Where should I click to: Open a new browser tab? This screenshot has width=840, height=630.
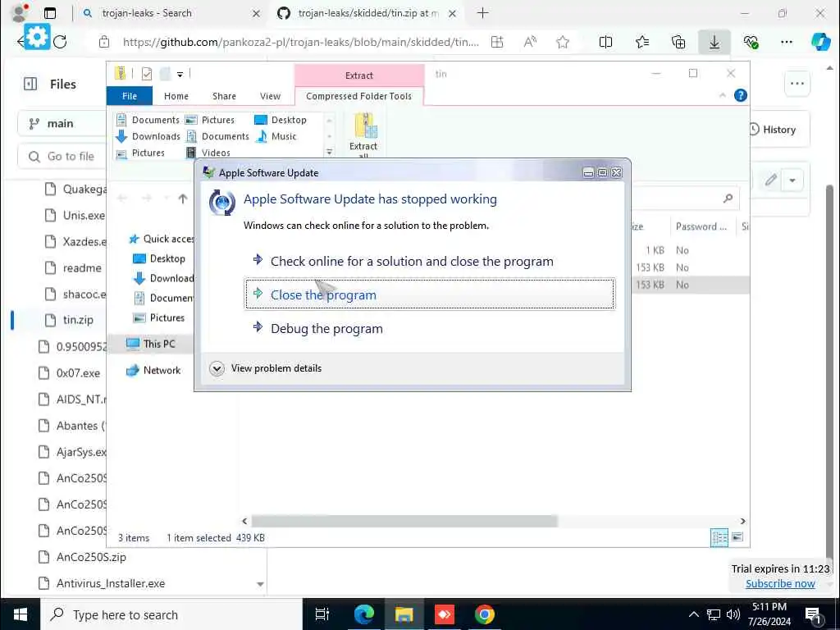pos(482,13)
